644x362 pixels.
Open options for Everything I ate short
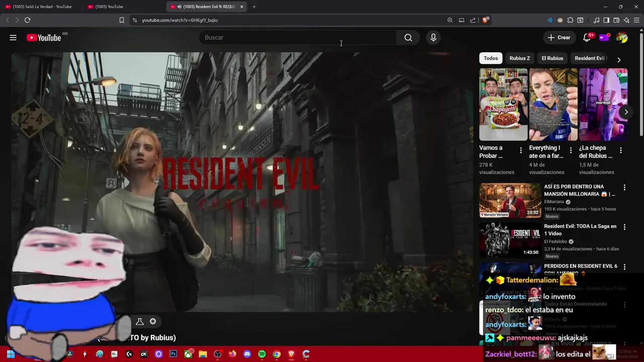(571, 150)
